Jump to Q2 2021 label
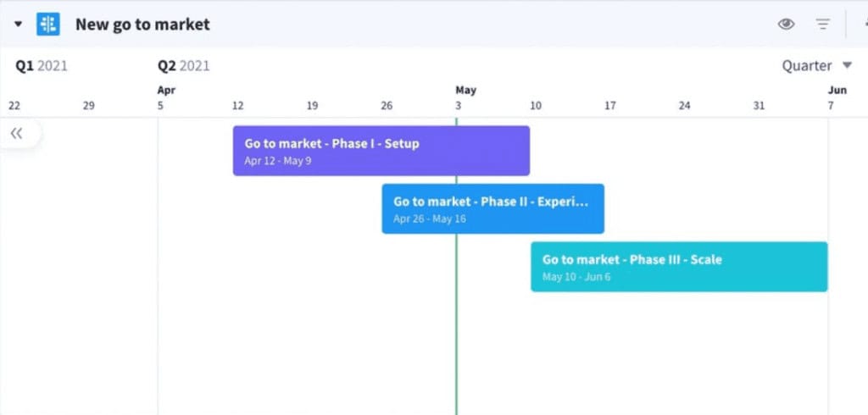 click(184, 66)
